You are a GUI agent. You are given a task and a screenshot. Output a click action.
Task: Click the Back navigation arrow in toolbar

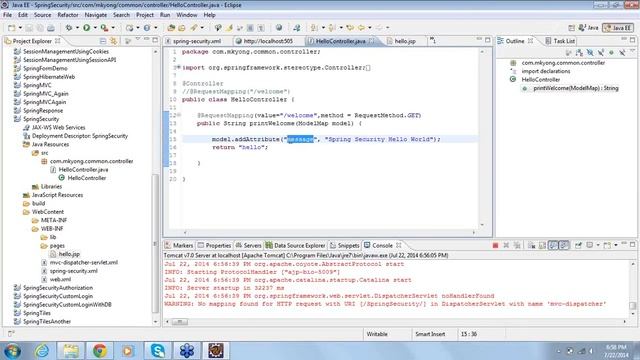tap(361, 28)
